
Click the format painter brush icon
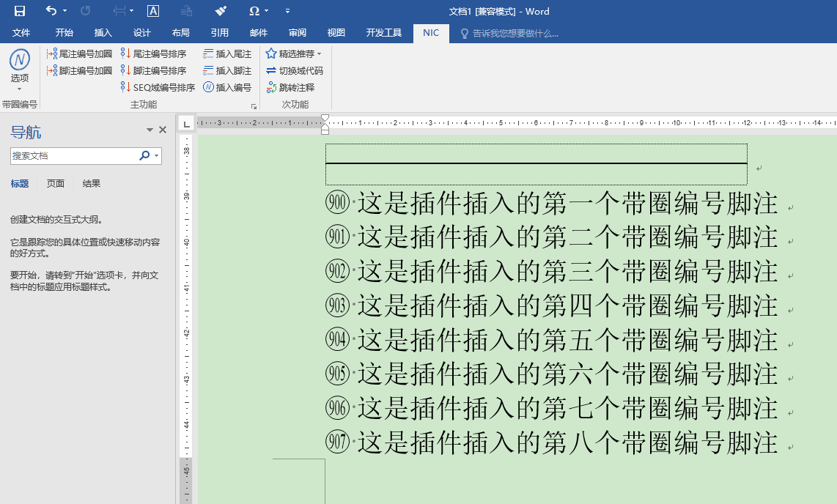(221, 11)
